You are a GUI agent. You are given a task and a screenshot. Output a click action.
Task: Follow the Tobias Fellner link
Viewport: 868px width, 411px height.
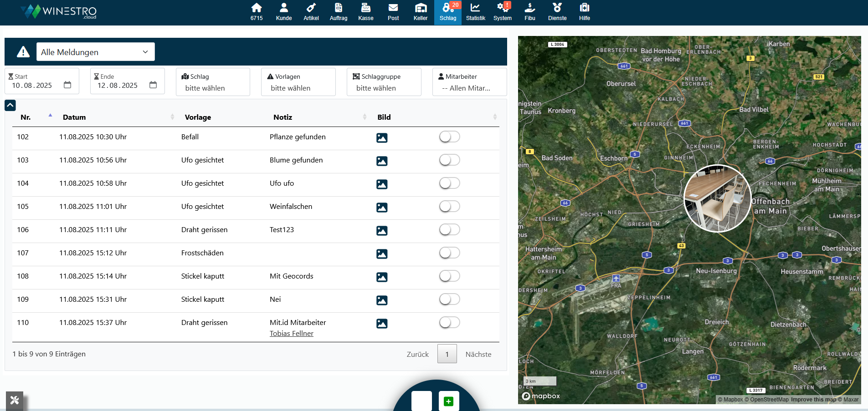point(291,334)
